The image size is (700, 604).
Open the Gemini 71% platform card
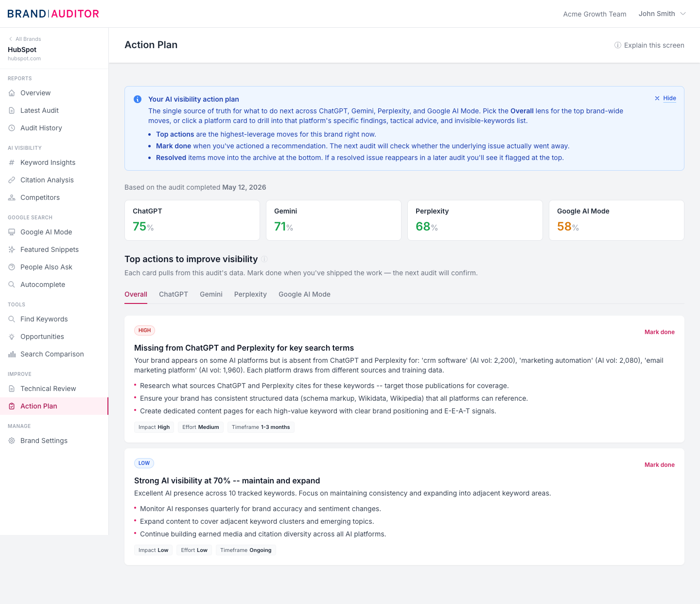[x=333, y=220]
